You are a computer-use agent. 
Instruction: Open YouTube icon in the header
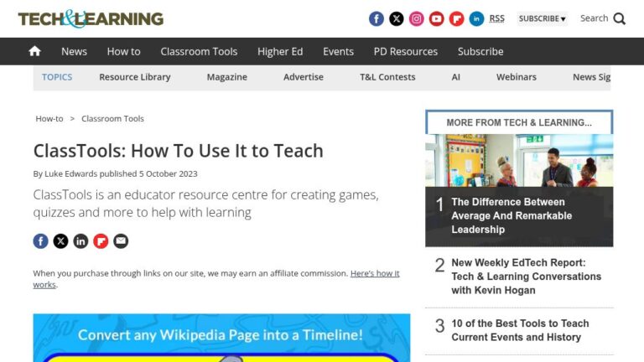(x=437, y=18)
